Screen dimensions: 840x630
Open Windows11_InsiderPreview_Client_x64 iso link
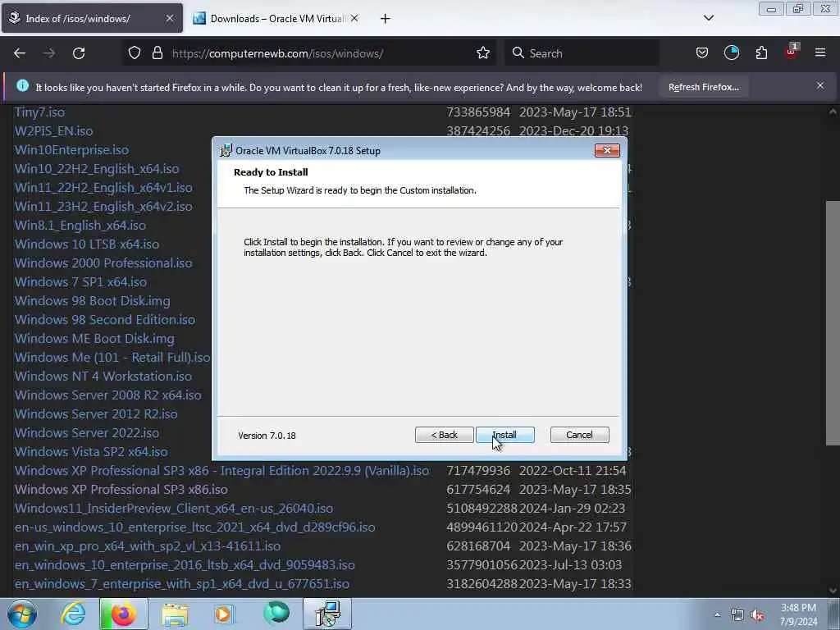click(174, 509)
